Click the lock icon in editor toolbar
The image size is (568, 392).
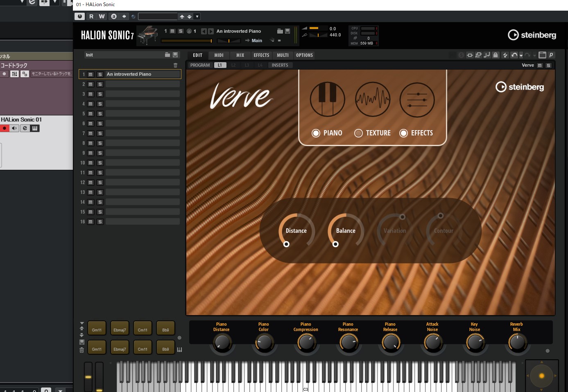click(x=496, y=55)
